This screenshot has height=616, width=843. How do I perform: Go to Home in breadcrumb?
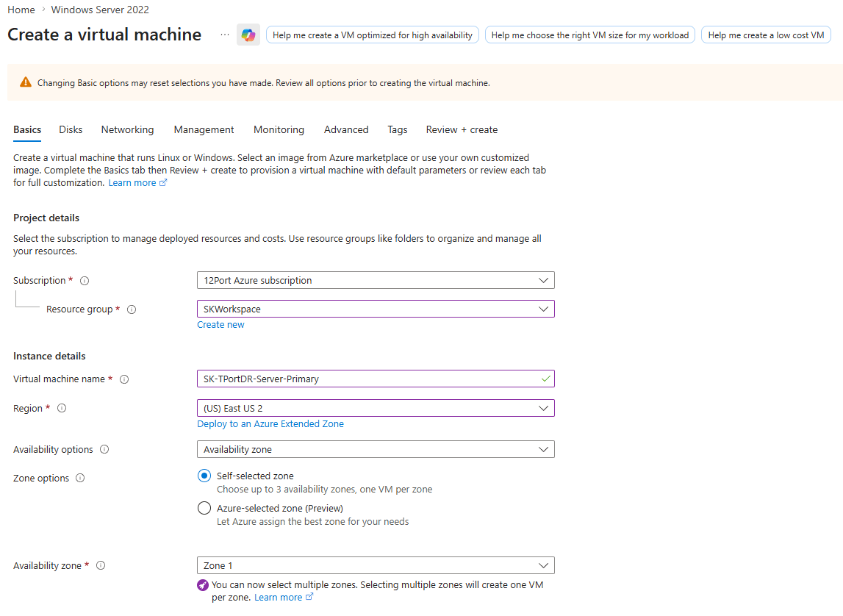tap(21, 10)
